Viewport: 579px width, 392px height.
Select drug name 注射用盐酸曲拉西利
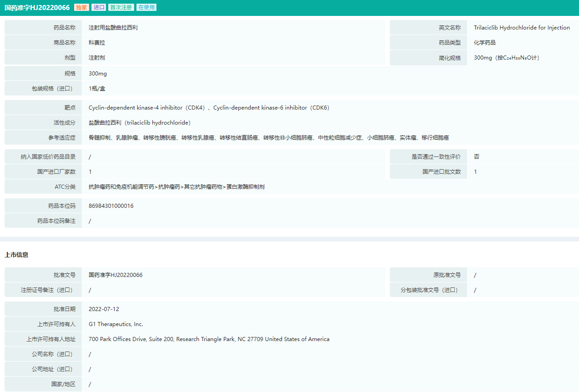113,28
